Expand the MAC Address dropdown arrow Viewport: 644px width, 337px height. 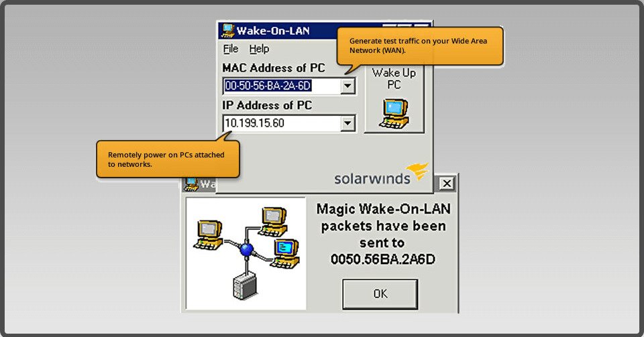point(347,86)
